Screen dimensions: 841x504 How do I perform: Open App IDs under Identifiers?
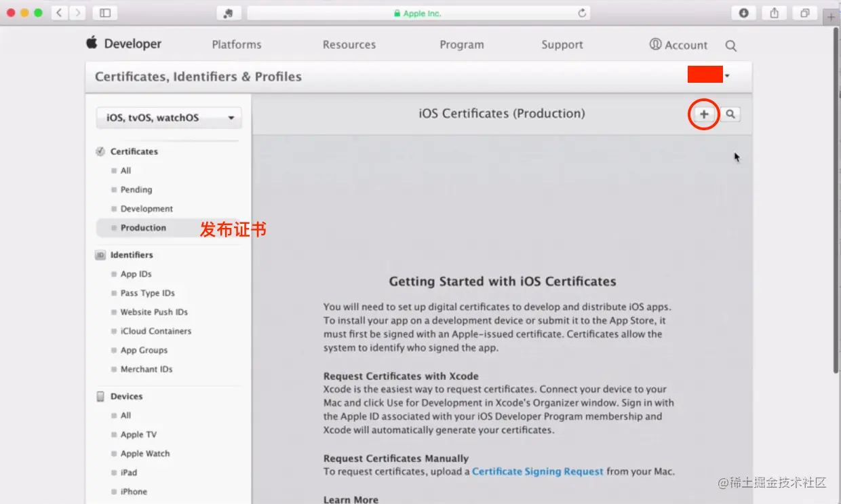click(136, 274)
